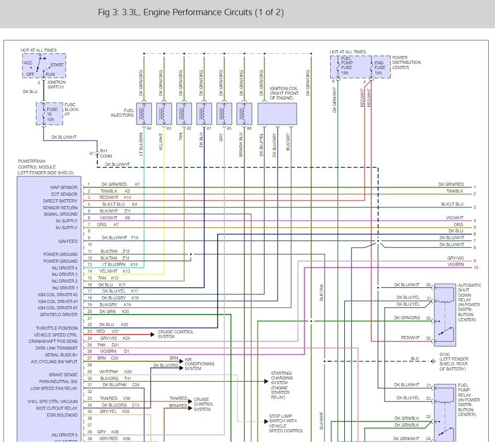Select fuel injector #1 symbol

(204, 114)
